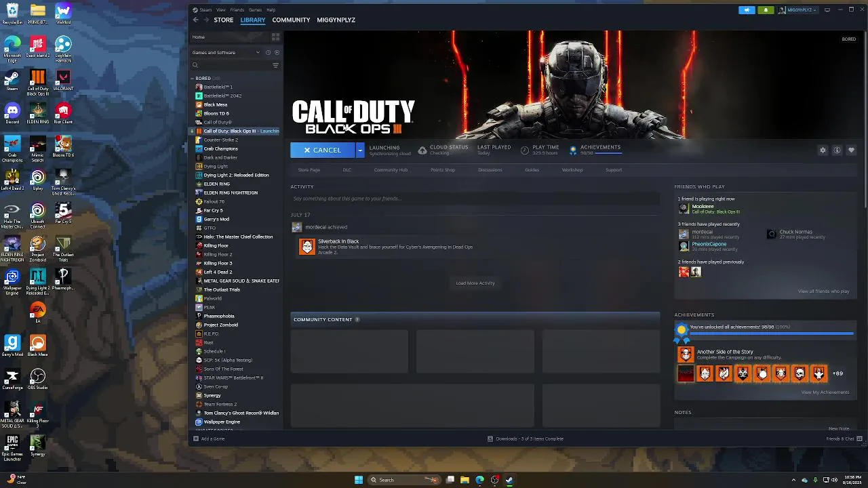The height and width of the screenshot is (488, 868).
Task: Go back with the navigation arrow
Action: click(x=196, y=20)
